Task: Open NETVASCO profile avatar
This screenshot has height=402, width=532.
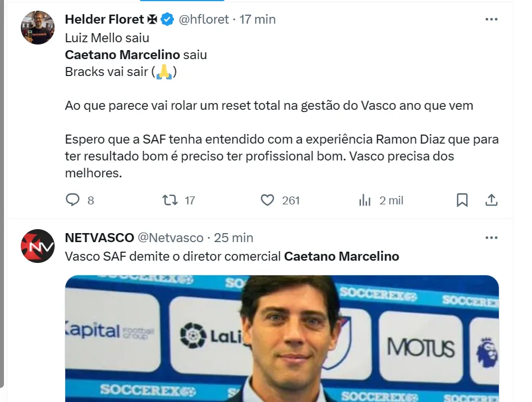Action: coord(38,246)
